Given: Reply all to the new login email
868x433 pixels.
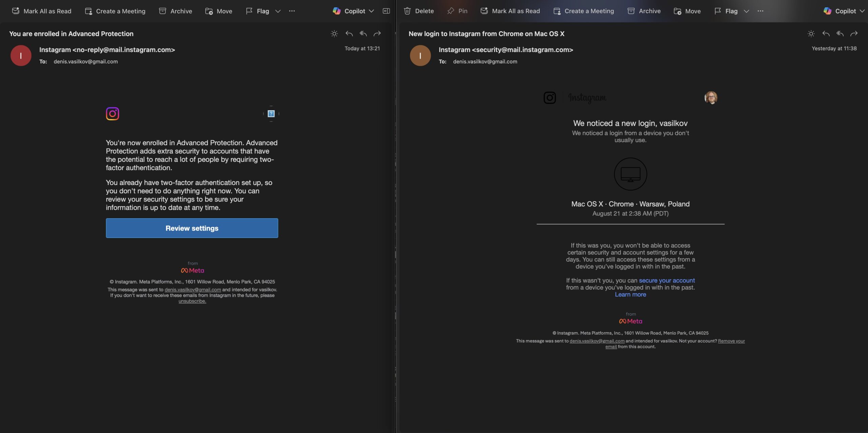Looking at the screenshot, I should pos(840,34).
